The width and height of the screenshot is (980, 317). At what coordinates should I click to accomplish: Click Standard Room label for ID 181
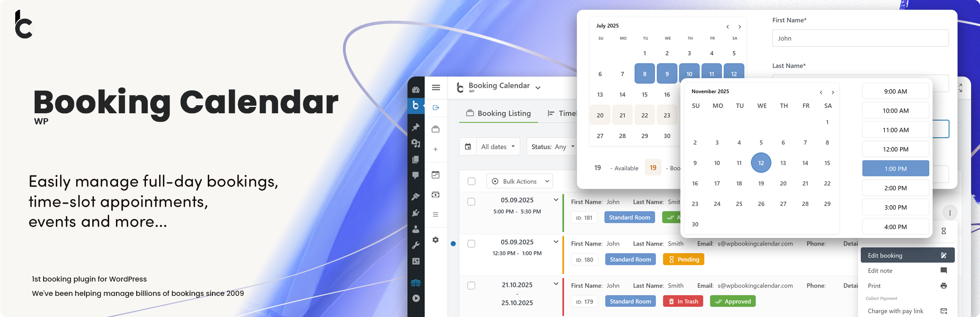click(x=630, y=218)
